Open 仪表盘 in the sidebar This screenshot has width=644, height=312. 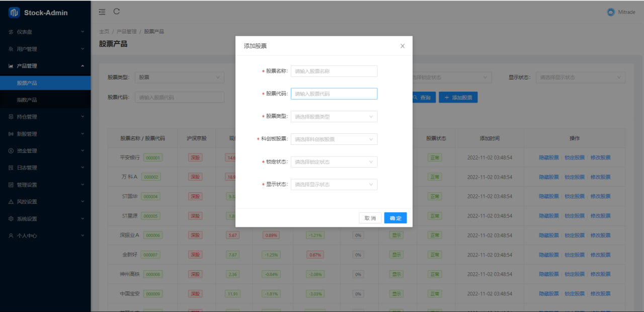tap(45, 32)
